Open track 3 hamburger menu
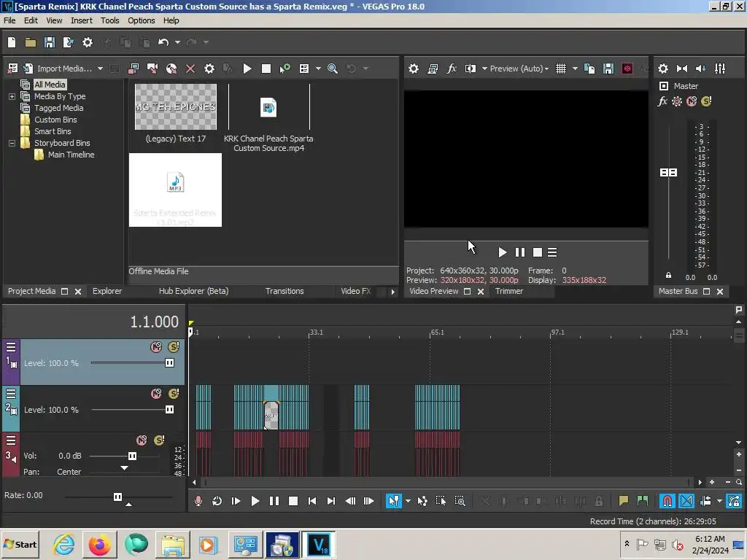747x560 pixels. click(11, 440)
